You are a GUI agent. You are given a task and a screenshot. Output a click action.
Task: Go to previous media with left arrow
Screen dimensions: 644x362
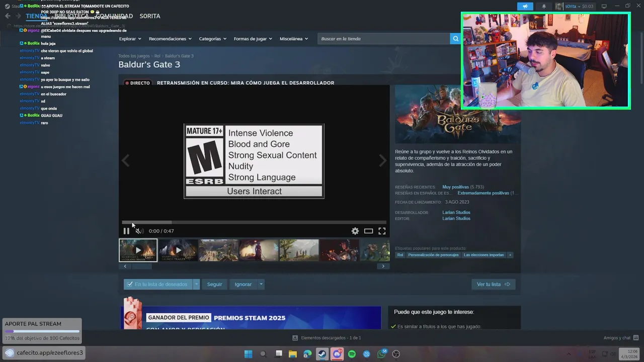(x=125, y=160)
